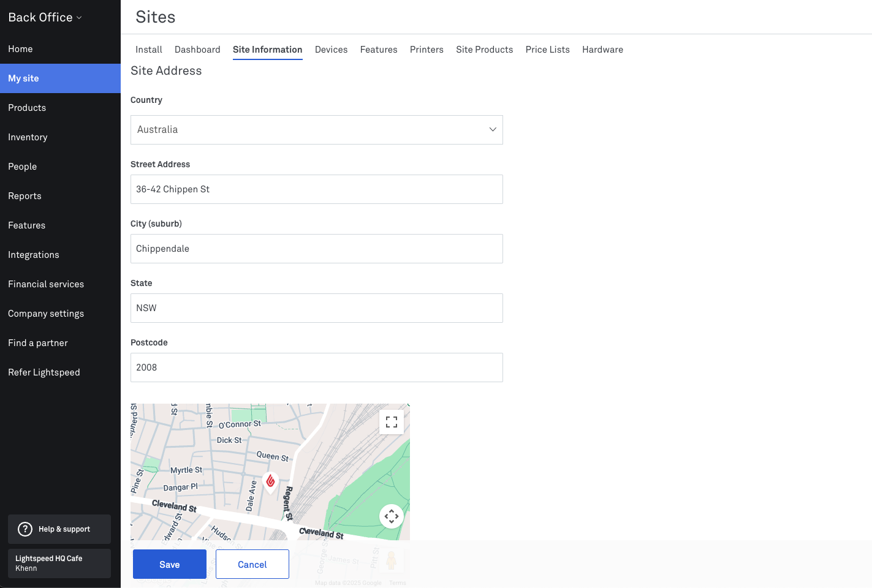The height and width of the screenshot is (588, 872).
Task: Go to the Devices tab
Action: point(332,50)
